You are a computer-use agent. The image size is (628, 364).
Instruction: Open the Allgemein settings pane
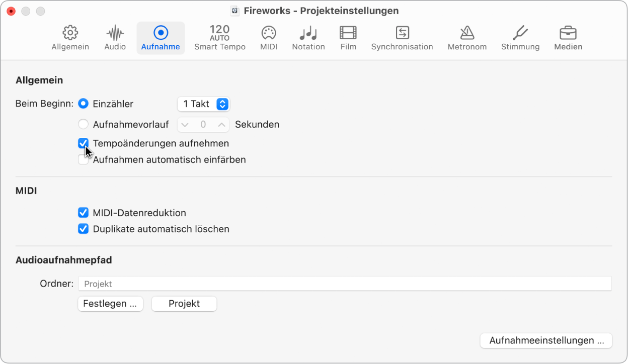[70, 38]
